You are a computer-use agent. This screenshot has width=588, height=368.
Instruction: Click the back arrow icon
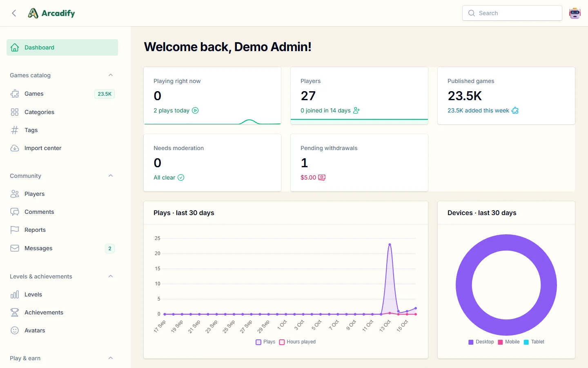click(x=14, y=13)
